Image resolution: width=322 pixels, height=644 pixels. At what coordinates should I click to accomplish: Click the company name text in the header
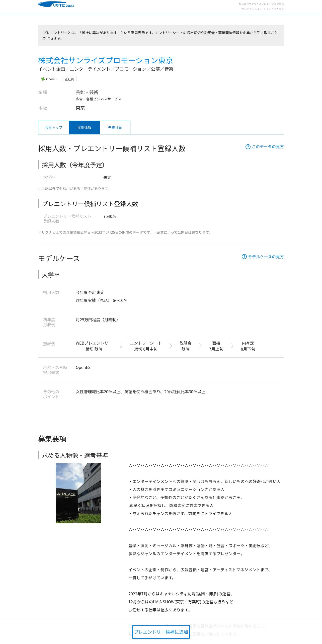[261, 4]
